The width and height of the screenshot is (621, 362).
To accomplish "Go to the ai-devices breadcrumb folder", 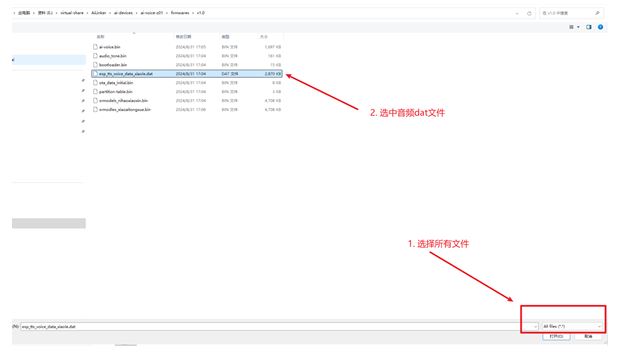I will [123, 13].
